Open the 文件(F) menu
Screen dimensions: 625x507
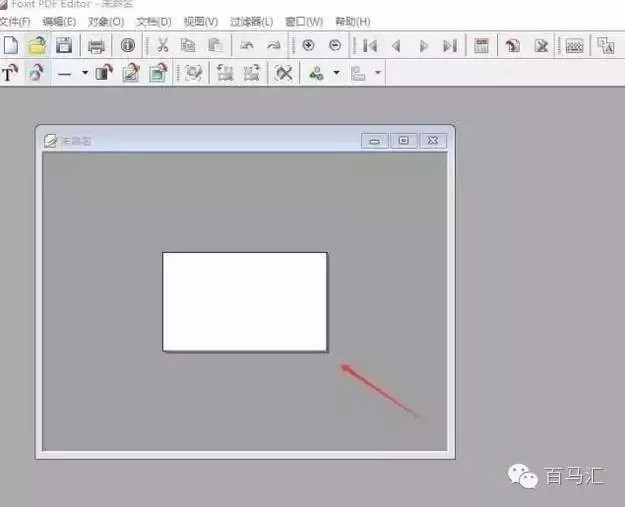(15, 22)
